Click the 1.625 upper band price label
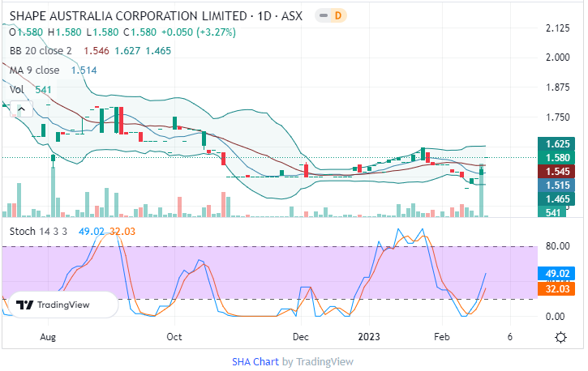The width and height of the screenshot is (588, 371). [556, 144]
